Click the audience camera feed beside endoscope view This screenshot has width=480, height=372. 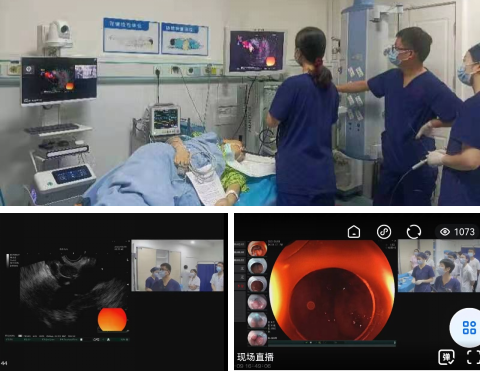(x=439, y=266)
